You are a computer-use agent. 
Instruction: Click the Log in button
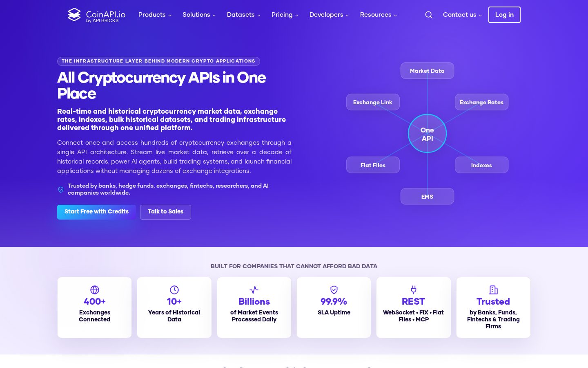[x=504, y=15]
